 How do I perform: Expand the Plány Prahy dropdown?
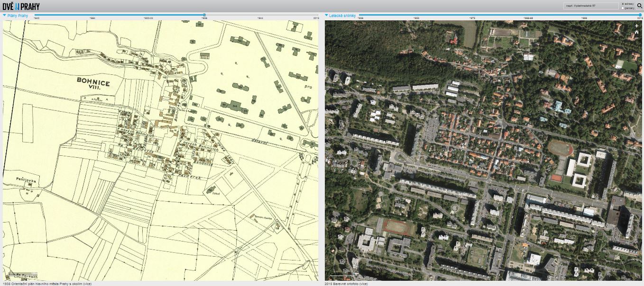click(5, 15)
